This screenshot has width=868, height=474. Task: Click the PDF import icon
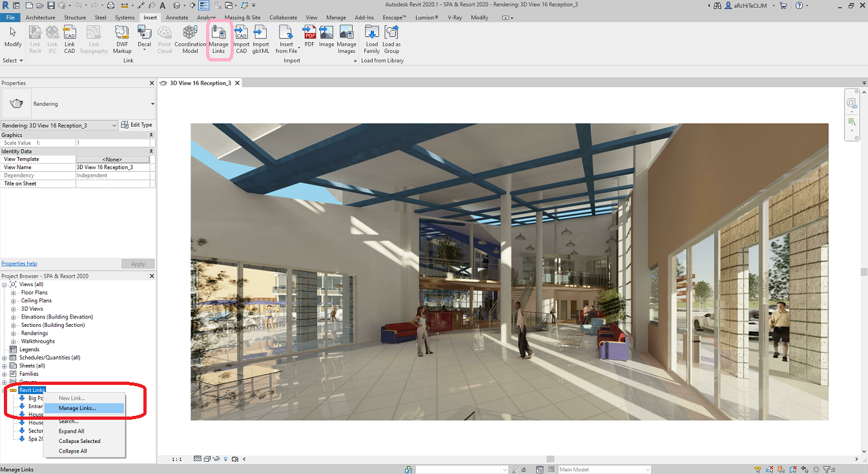(309, 37)
